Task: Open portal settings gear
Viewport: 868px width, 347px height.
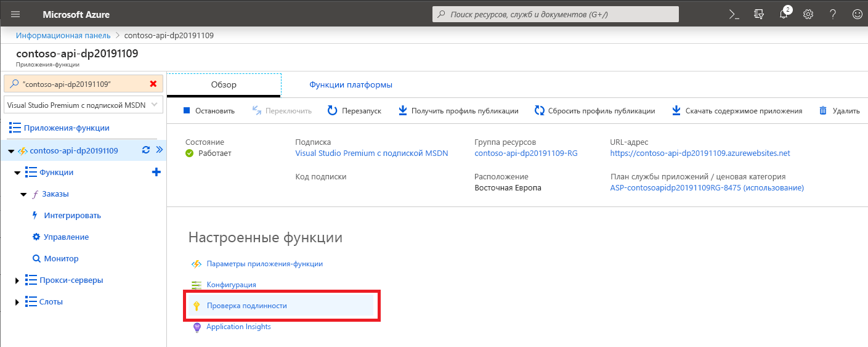Action: tap(808, 14)
